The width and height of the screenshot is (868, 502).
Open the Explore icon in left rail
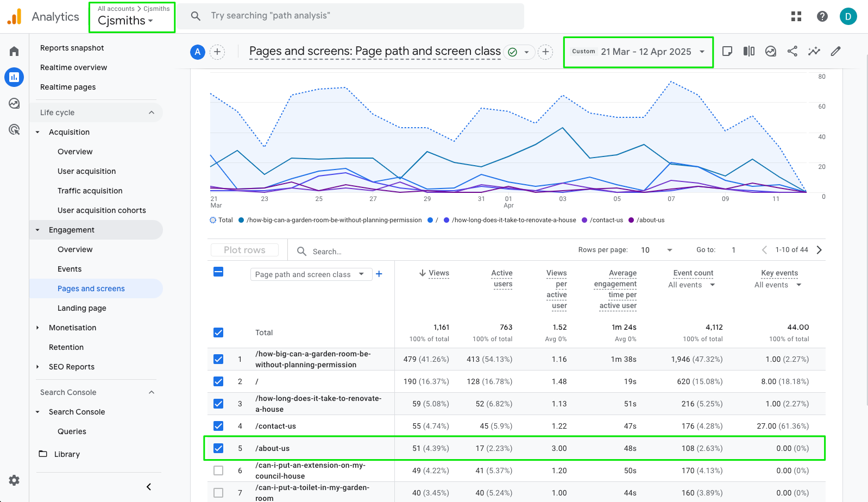click(14, 103)
